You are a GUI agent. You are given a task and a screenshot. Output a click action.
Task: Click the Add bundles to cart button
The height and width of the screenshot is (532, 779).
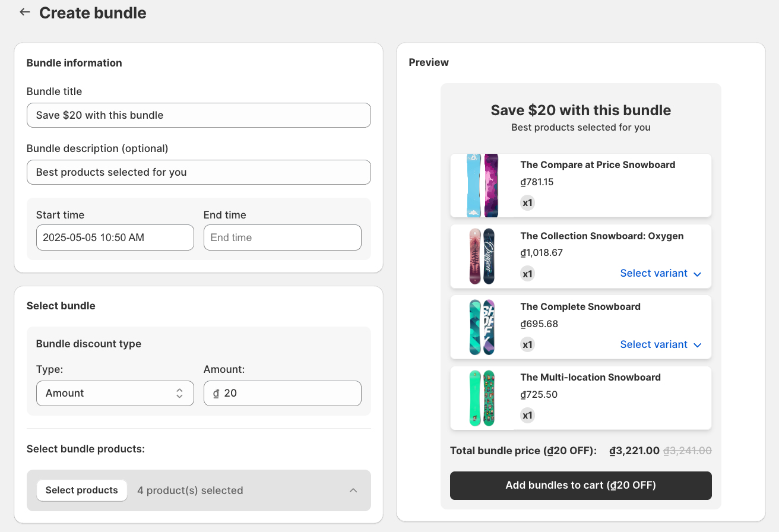(581, 486)
